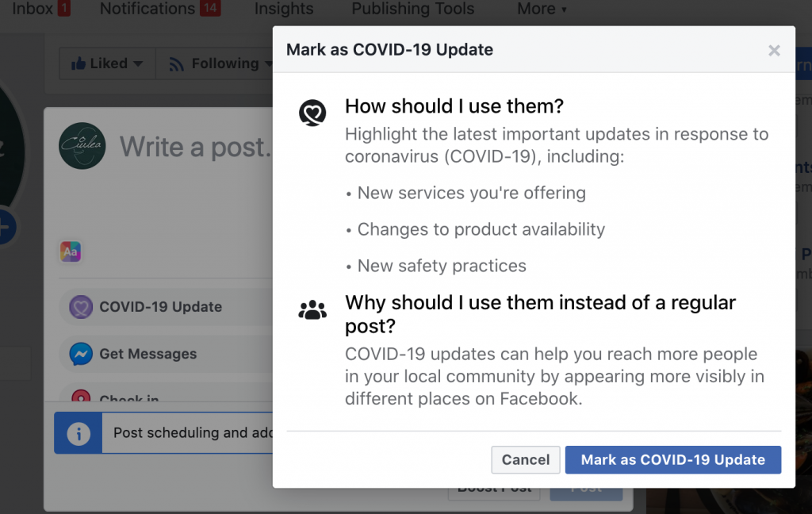This screenshot has width=812, height=514.
Task: Click the Cancel button
Action: click(526, 459)
